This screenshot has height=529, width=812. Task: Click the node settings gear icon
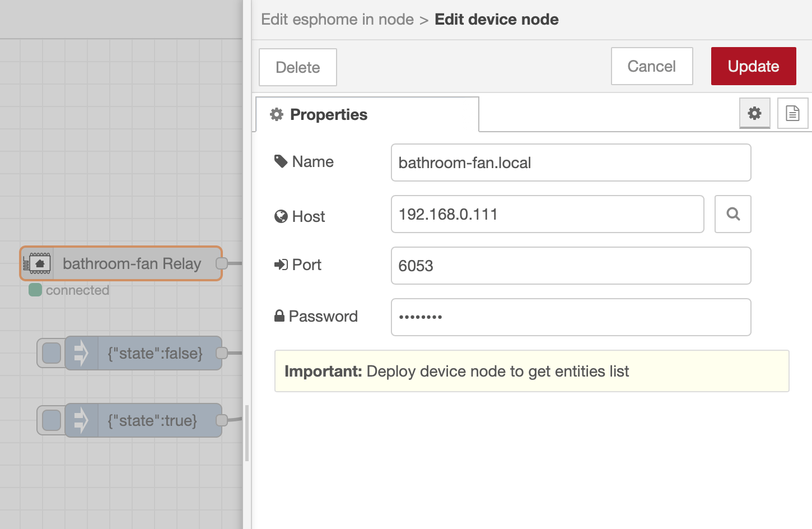point(754,113)
